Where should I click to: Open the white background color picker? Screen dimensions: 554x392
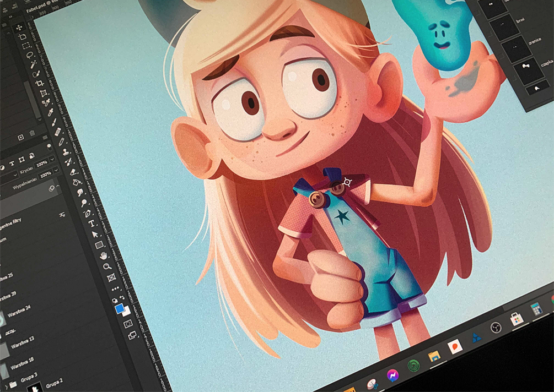(127, 312)
